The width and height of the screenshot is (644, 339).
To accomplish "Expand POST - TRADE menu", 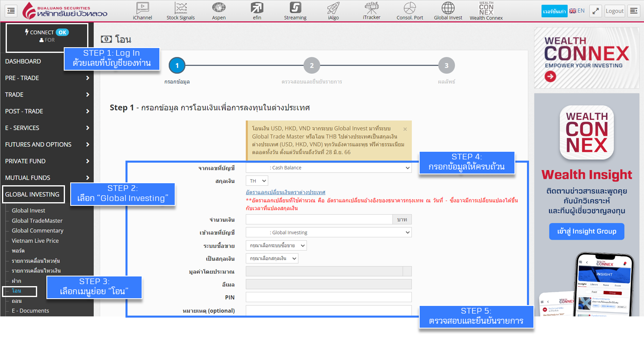I will pyautogui.click(x=47, y=111).
